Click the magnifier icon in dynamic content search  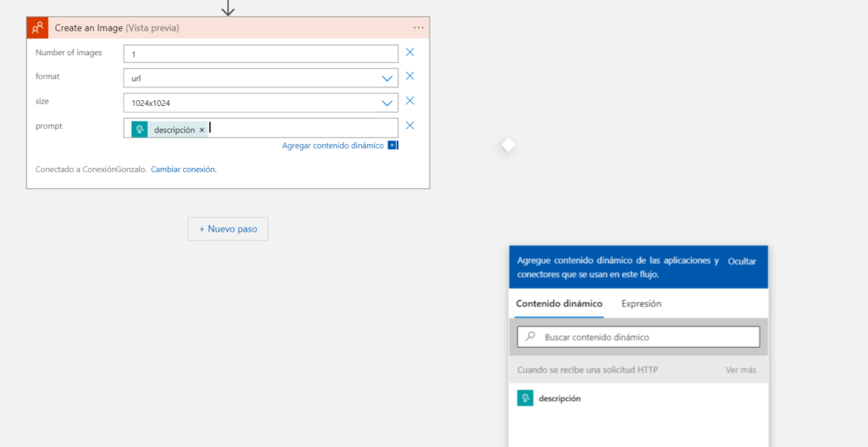tap(531, 336)
